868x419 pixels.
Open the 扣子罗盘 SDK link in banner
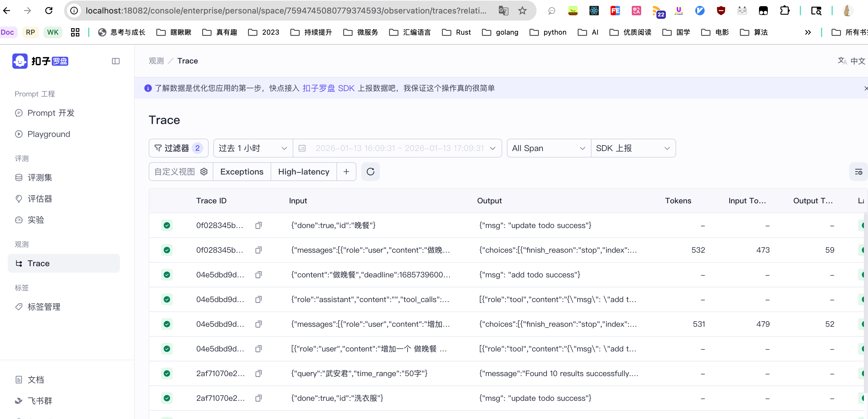(x=328, y=88)
